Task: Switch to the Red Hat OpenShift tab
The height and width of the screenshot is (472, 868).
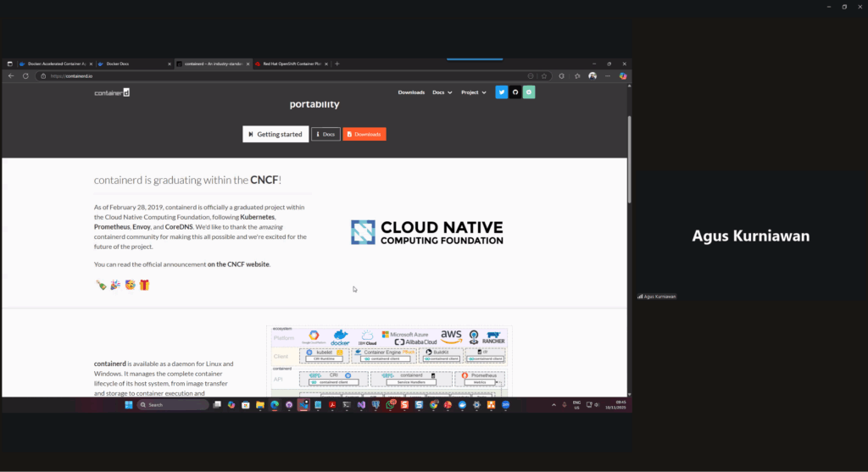Action: (x=288, y=64)
